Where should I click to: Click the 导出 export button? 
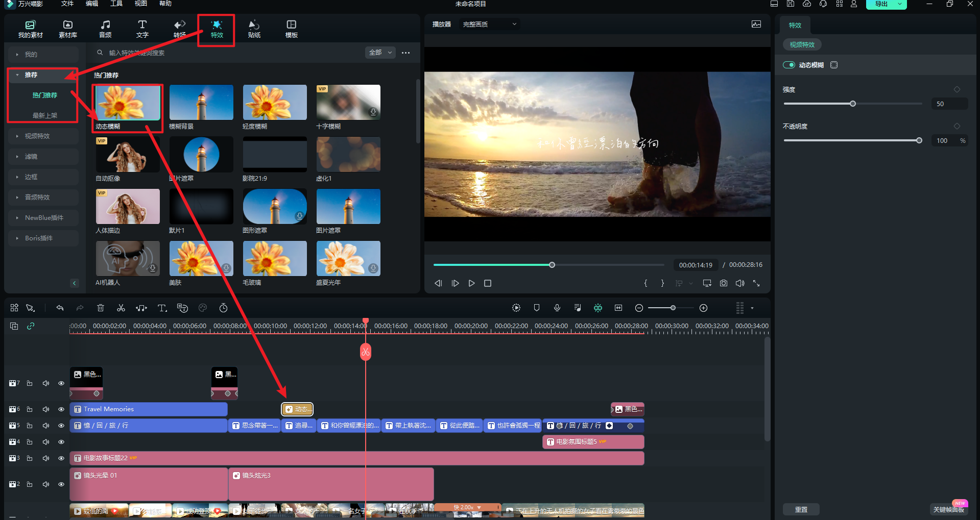(x=881, y=4)
